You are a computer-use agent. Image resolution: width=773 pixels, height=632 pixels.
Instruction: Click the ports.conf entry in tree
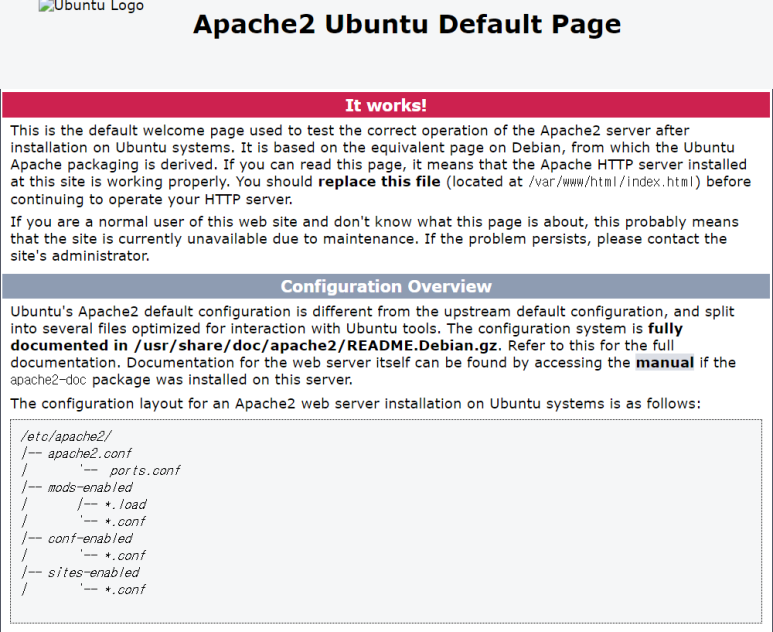pos(145,471)
